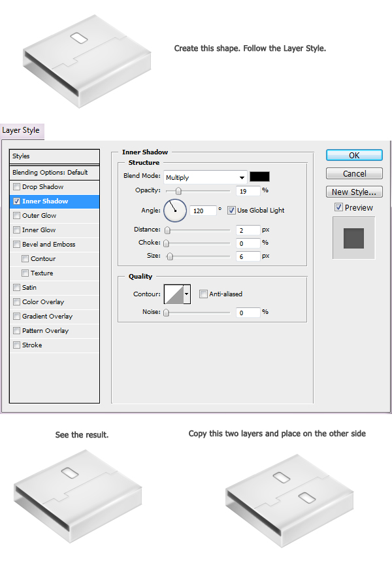Select the Inner Shadow style row
This screenshot has width=392, height=569.
point(54,201)
